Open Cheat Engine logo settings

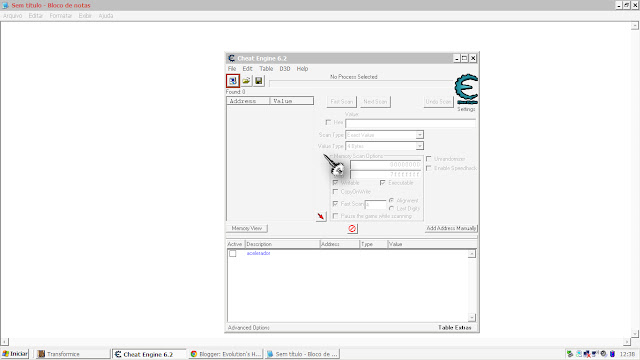point(466,89)
